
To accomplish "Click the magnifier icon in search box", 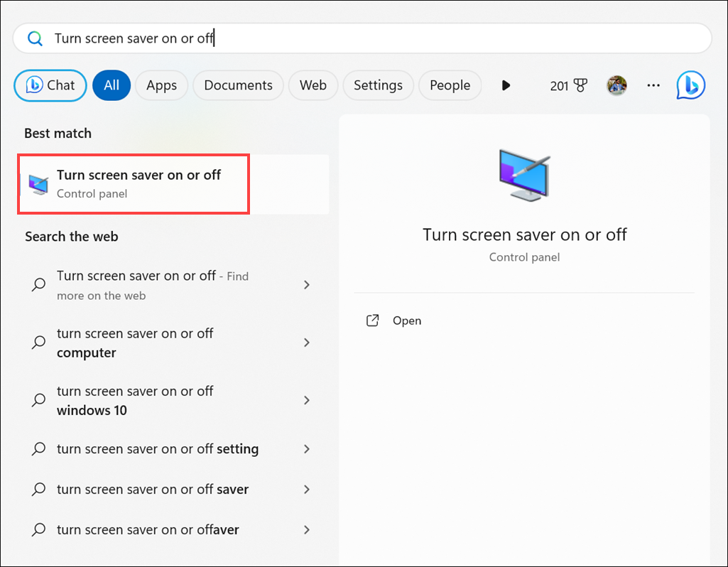I will (35, 38).
